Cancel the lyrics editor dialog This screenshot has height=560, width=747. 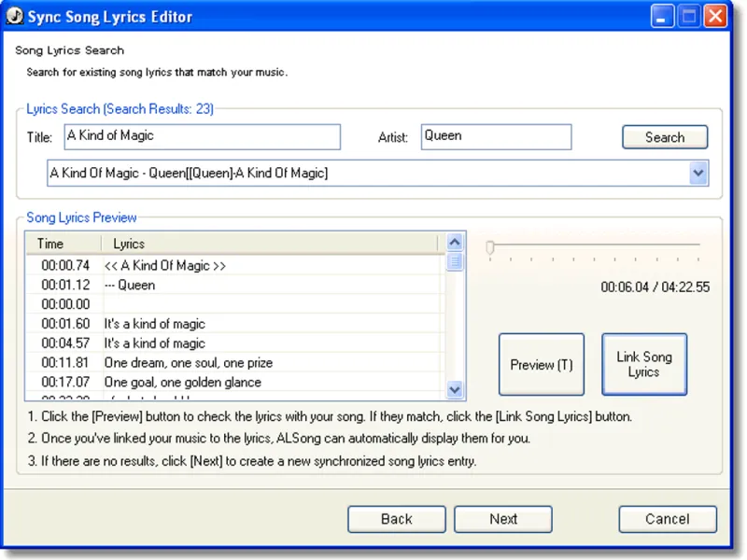click(668, 519)
